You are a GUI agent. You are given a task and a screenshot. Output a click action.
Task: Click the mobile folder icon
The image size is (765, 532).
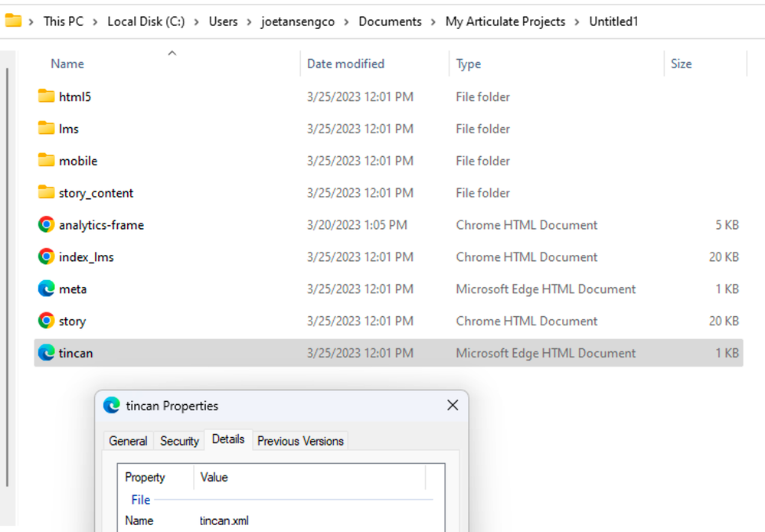pyautogui.click(x=46, y=161)
